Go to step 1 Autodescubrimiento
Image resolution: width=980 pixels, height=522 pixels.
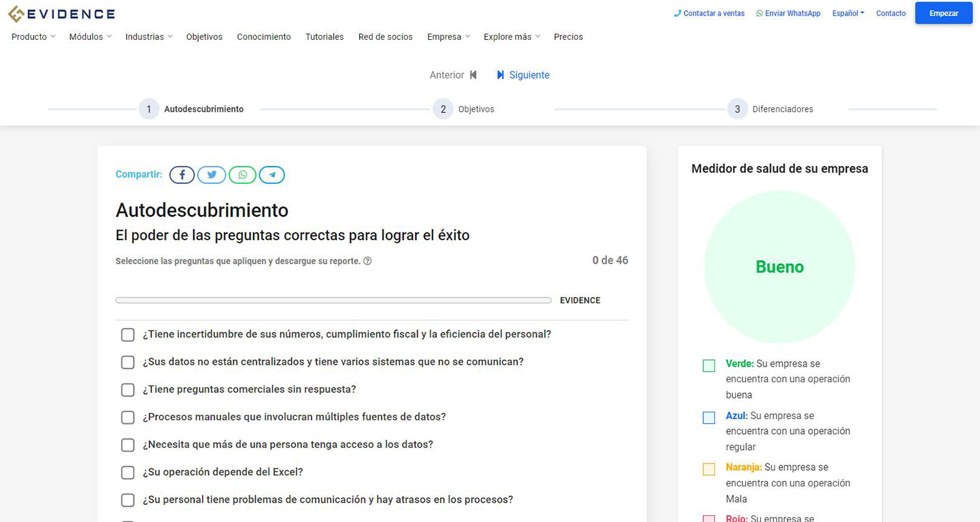[191, 109]
